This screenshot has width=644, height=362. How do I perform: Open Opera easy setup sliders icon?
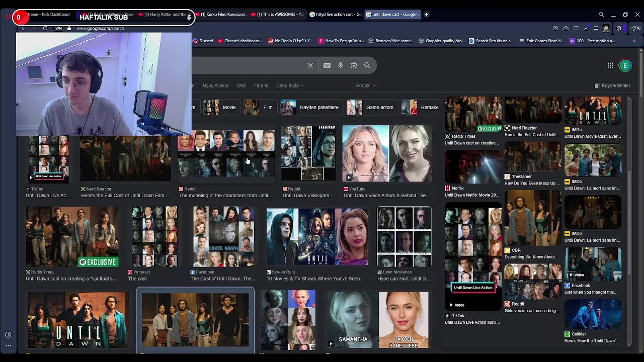[596, 28]
